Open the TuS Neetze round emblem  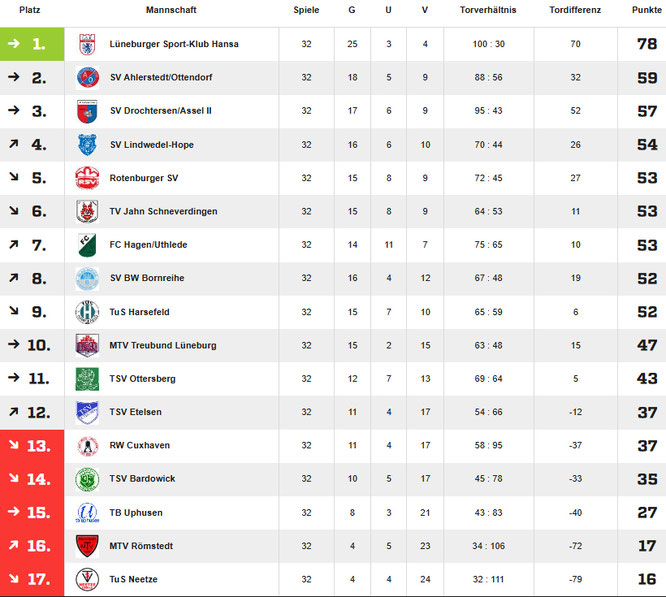[x=87, y=579]
